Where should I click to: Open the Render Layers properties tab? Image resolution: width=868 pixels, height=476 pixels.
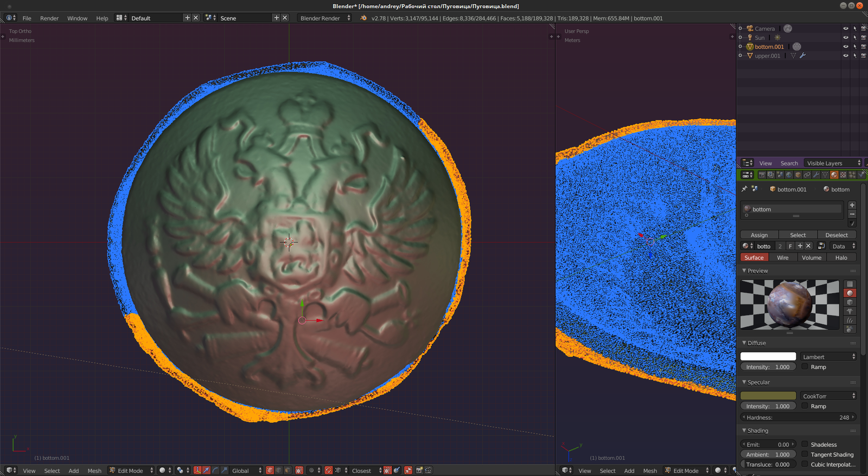point(771,175)
